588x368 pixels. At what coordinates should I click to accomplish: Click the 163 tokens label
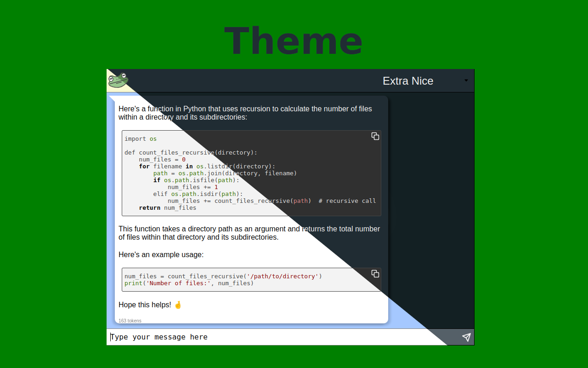[x=130, y=321]
